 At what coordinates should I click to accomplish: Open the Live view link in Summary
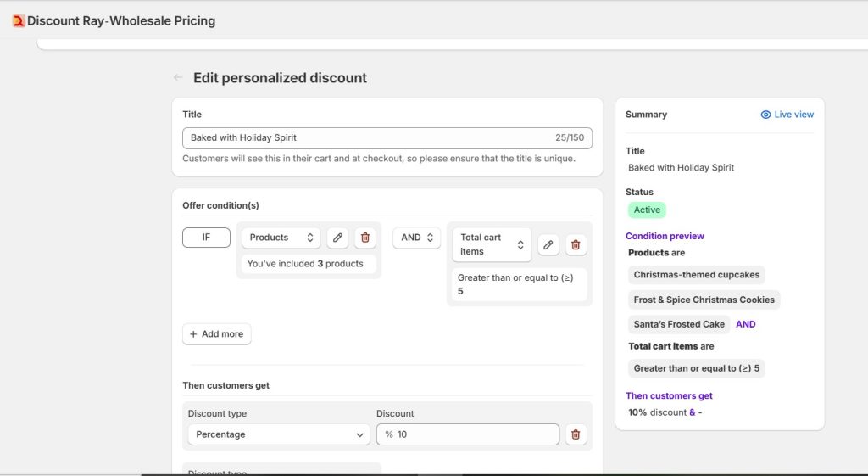pos(793,115)
